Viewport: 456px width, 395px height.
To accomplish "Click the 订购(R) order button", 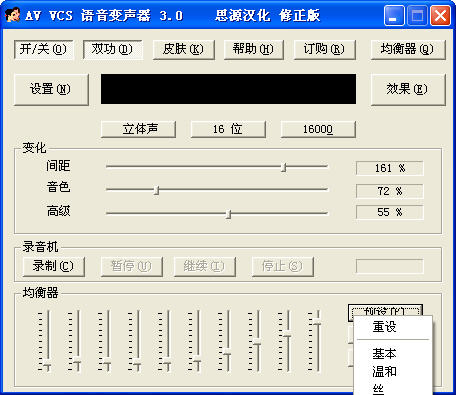I will (324, 50).
